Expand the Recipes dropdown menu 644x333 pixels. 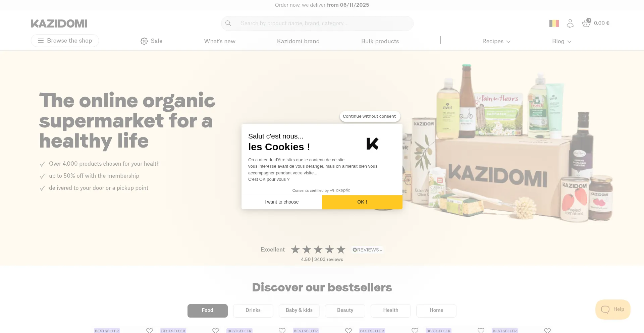(x=496, y=41)
